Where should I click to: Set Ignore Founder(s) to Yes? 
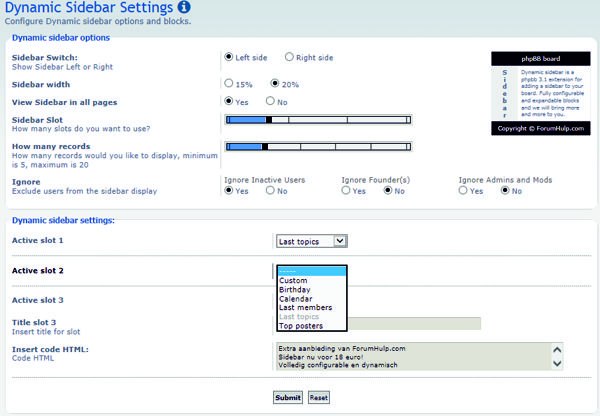(x=347, y=190)
